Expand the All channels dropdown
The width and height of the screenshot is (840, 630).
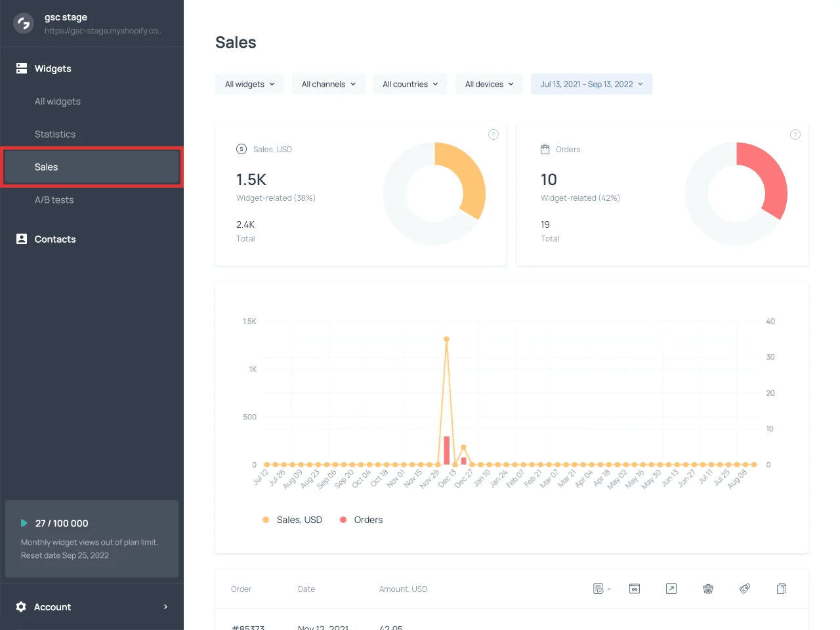[x=328, y=84]
